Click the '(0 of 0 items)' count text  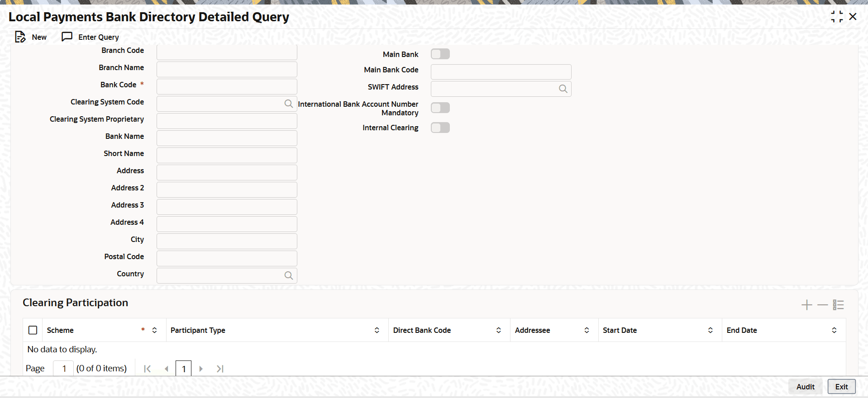coord(101,369)
